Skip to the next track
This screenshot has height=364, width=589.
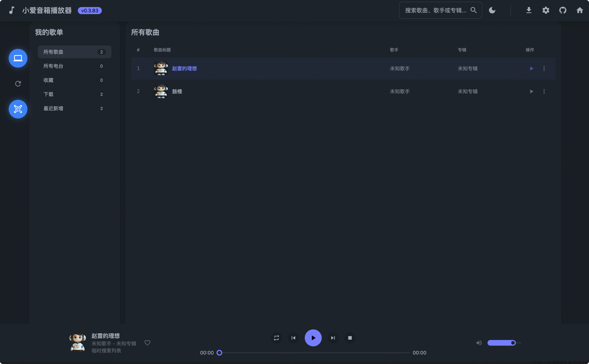coord(333,338)
